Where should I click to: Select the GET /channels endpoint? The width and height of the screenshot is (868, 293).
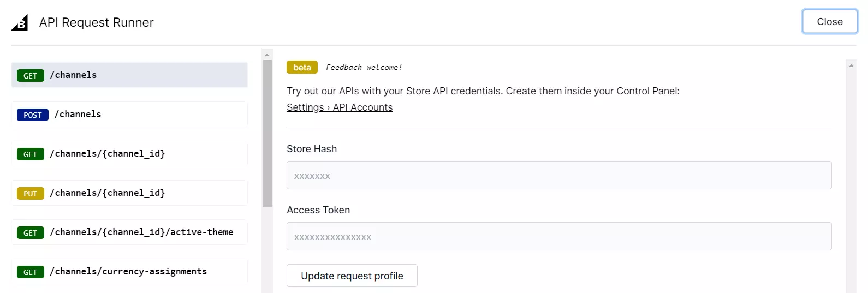click(129, 75)
